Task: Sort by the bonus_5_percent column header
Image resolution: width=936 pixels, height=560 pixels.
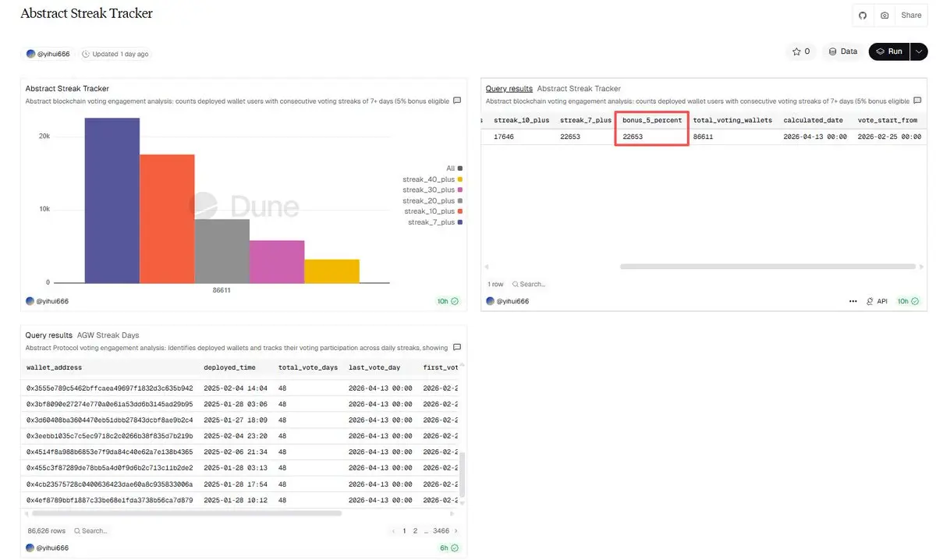Action: pyautogui.click(x=652, y=121)
